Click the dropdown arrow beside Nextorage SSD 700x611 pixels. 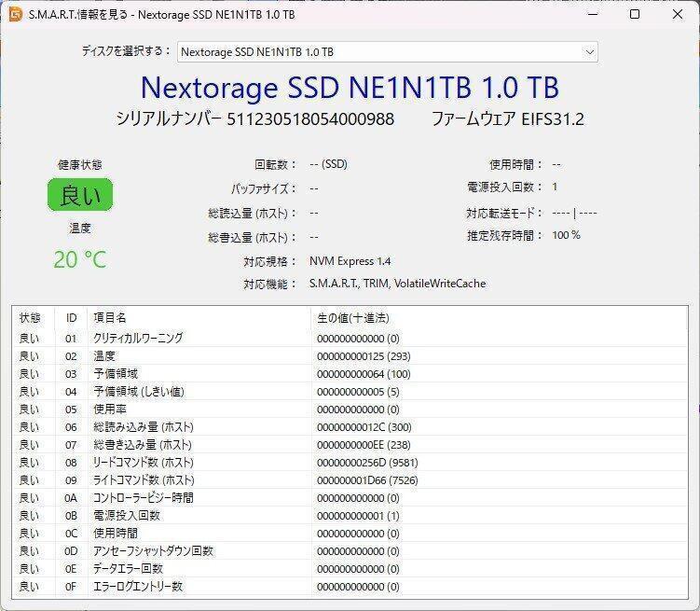pyautogui.click(x=589, y=52)
